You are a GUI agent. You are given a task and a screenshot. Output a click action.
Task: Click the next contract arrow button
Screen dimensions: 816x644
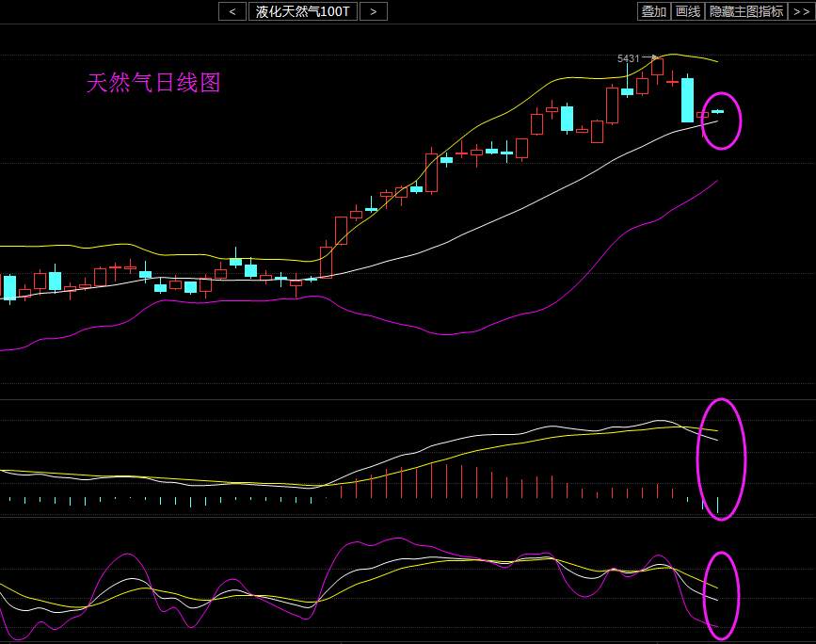pos(374,11)
